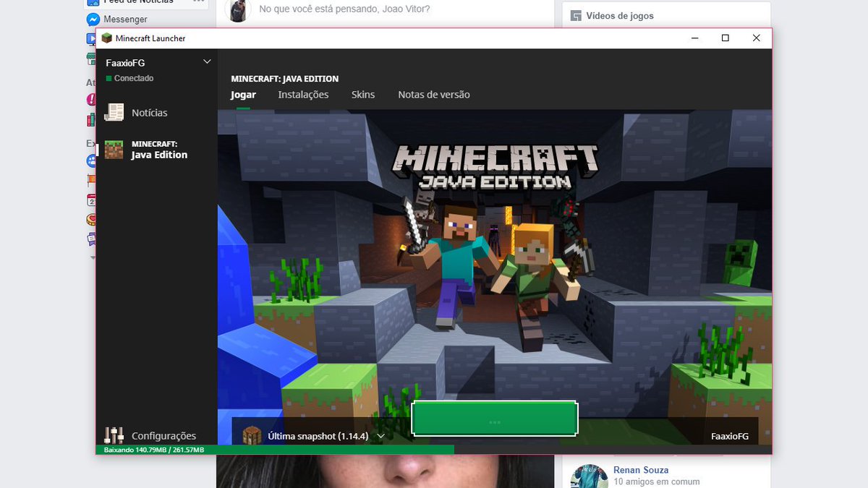
Task: Open the Notas de versão tab
Action: pos(434,95)
